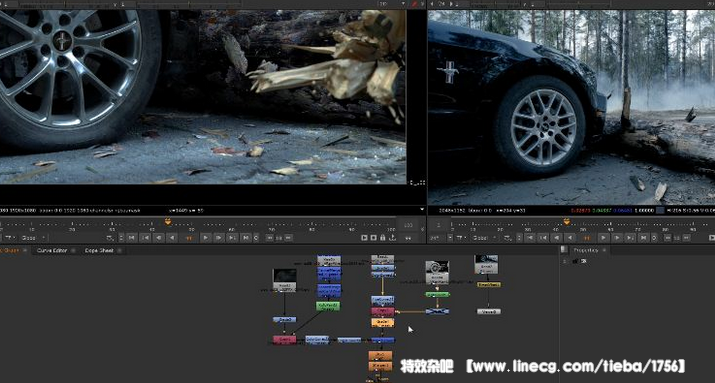Click the left viewer bottom-right corner icon

(417, 182)
